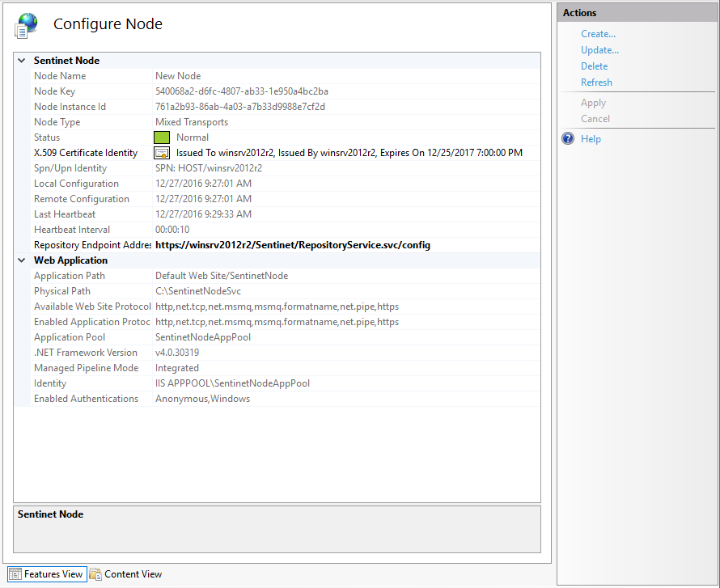Click the Heartbeat Interval label

pyautogui.click(x=72, y=230)
